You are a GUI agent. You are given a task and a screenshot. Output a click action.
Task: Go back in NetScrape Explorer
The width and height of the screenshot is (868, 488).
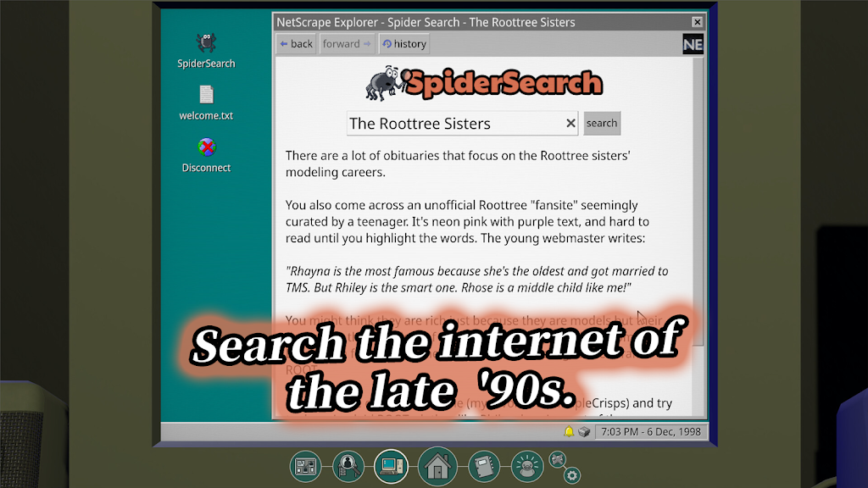296,44
